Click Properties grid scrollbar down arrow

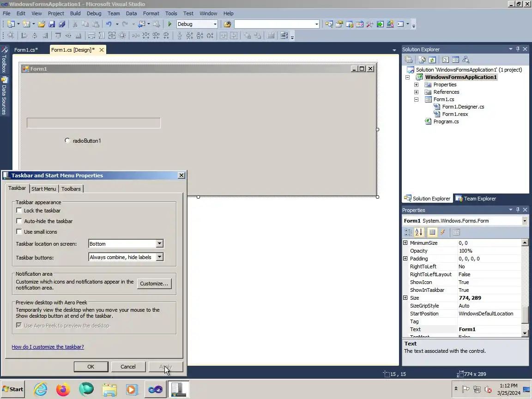pos(525,333)
